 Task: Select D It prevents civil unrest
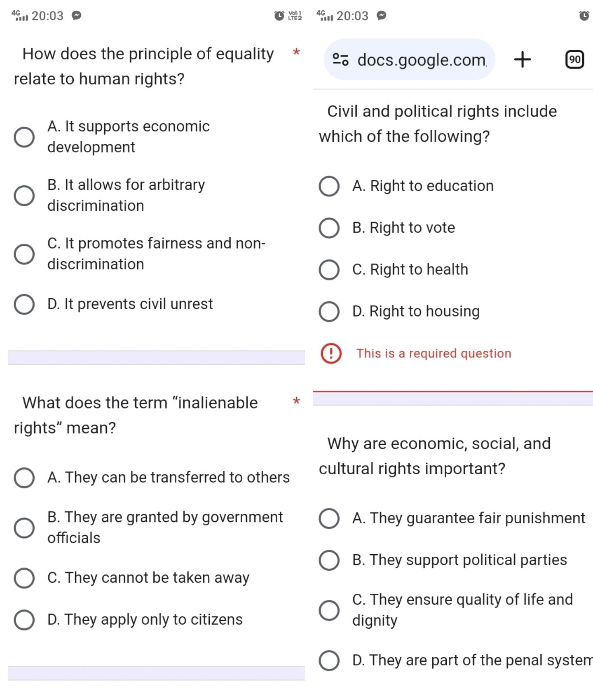tap(24, 304)
